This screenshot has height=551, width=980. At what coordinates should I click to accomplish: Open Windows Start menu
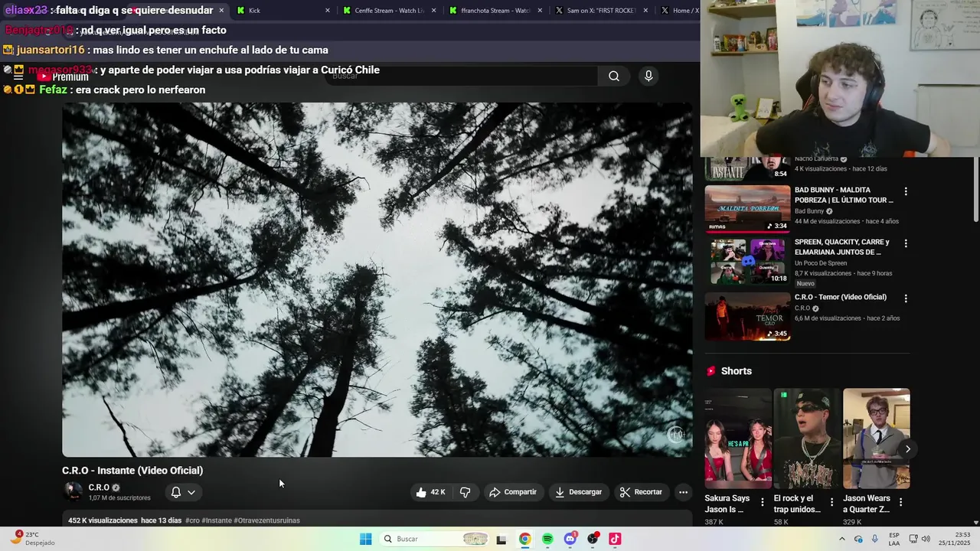pyautogui.click(x=366, y=539)
